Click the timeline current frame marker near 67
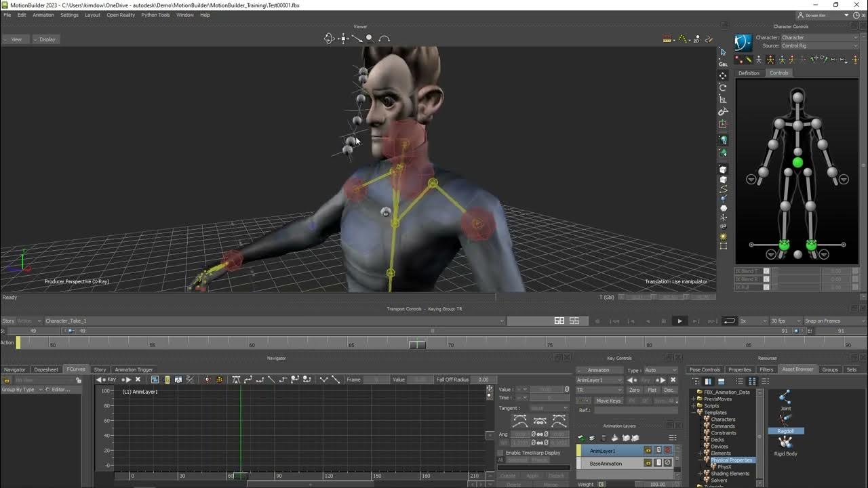Screen dimensions: 868x488 pyautogui.click(x=418, y=344)
